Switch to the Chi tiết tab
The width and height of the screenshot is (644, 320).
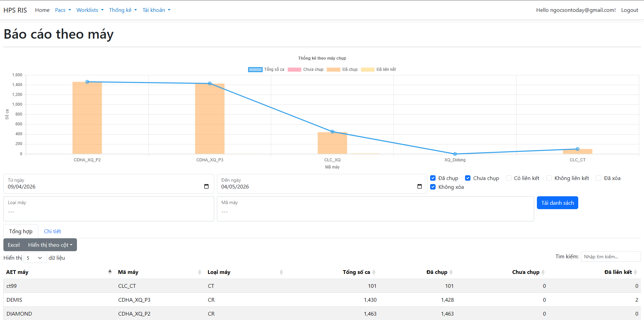(x=53, y=231)
